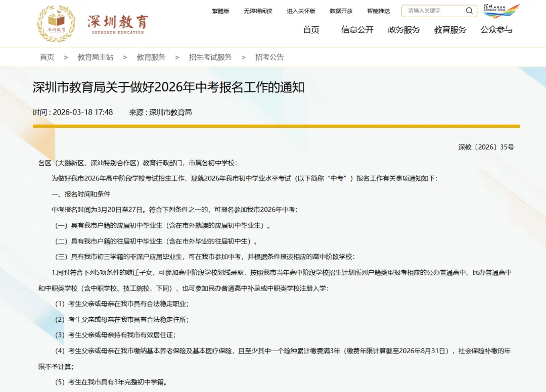The height and width of the screenshot is (392, 546).
Task: Click document number 深教〔2026〕35号
Action: click(x=486, y=147)
